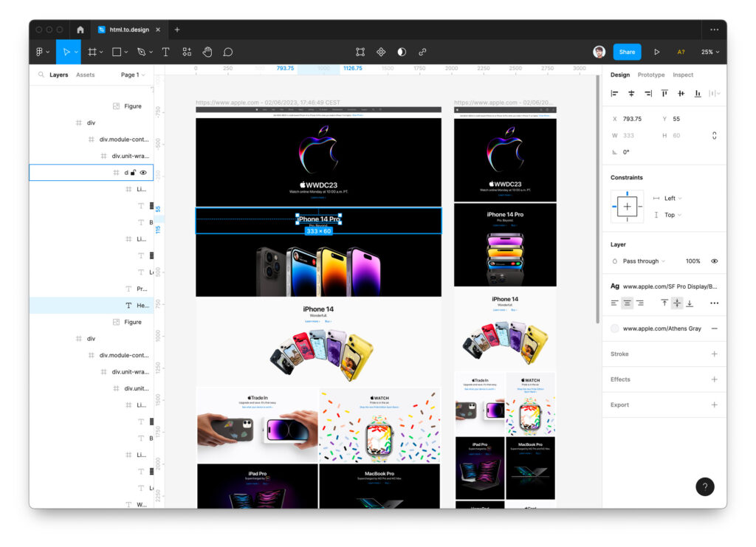Select the Text tool in toolbar

point(165,52)
